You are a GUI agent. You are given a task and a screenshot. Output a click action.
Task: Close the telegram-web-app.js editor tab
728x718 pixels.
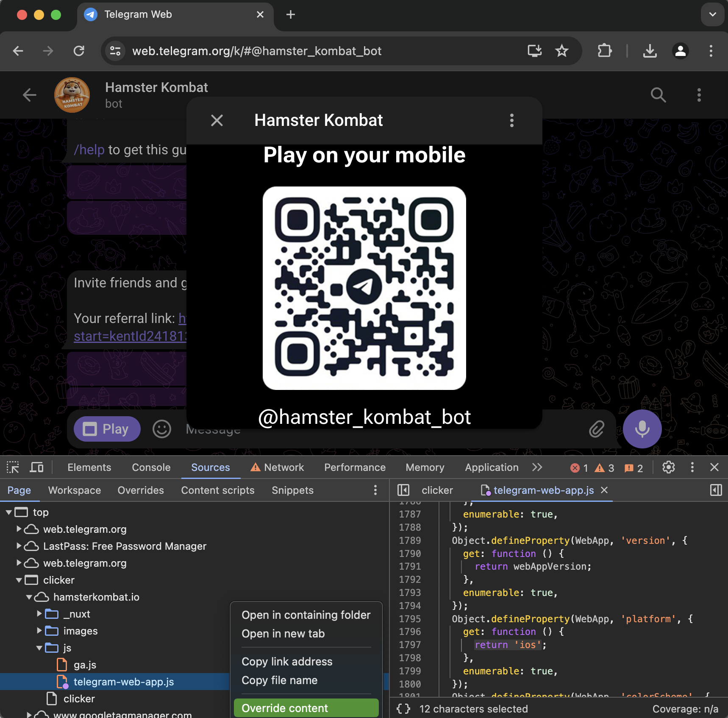(605, 490)
